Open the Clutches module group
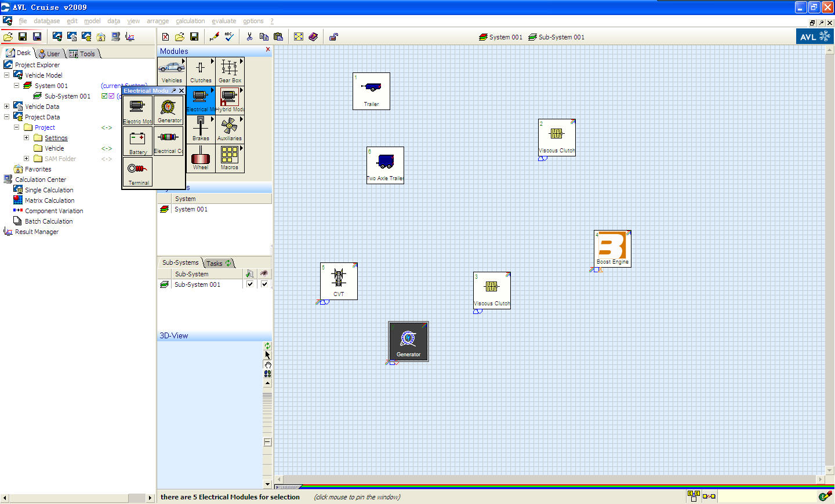 (201, 71)
